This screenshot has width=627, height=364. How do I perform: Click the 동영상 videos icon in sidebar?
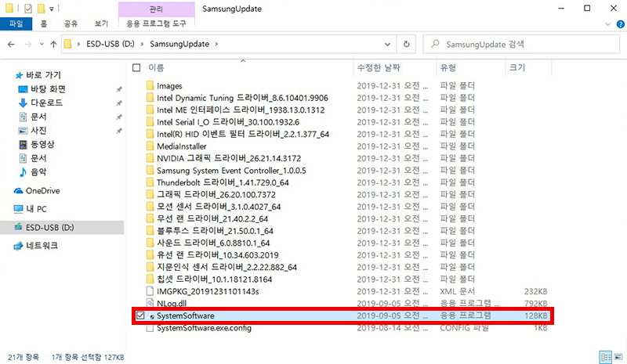click(x=23, y=144)
